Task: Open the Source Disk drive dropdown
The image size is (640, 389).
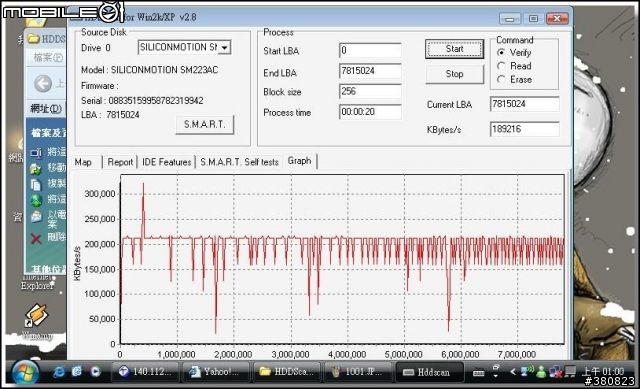Action: pyautogui.click(x=224, y=47)
